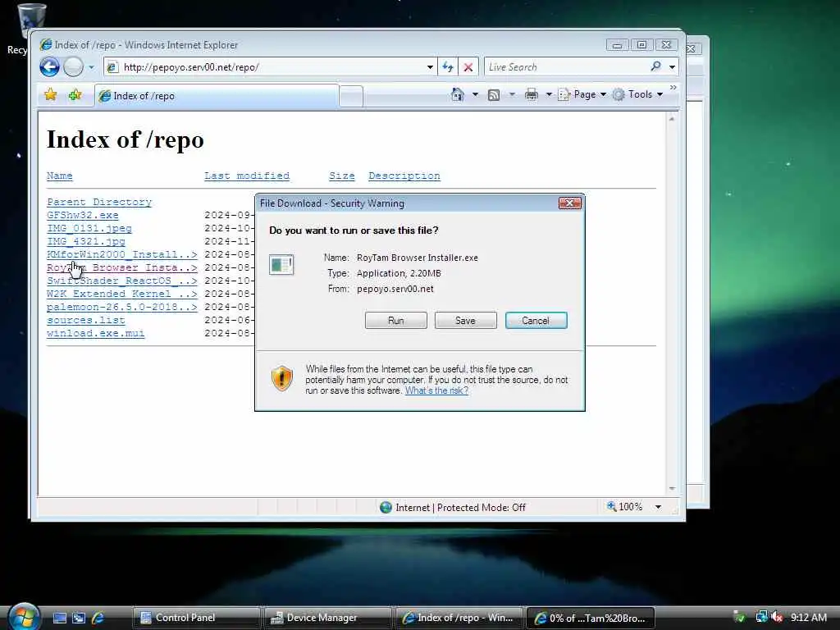
Task: Select the Index of /repo tab
Action: point(217,96)
